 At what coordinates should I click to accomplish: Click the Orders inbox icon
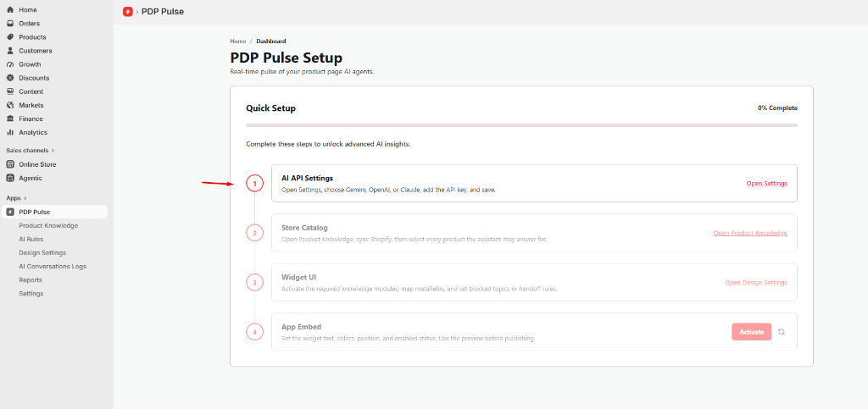[x=10, y=24]
